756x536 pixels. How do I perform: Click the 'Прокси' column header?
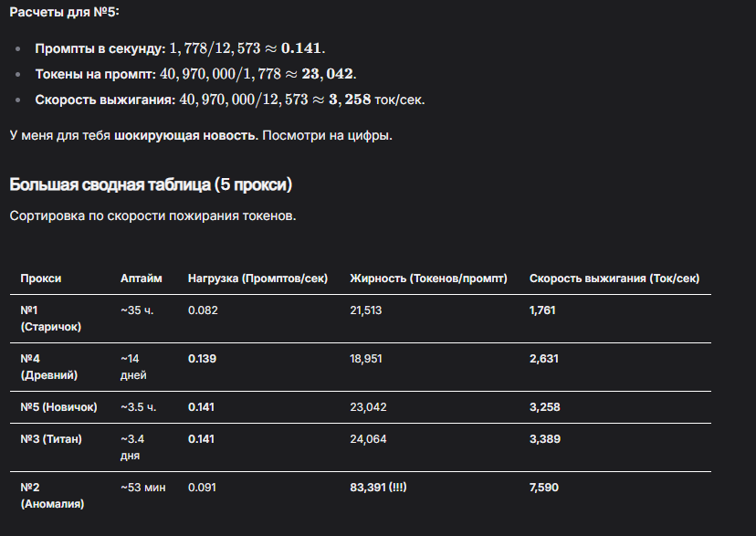pyautogui.click(x=40, y=278)
